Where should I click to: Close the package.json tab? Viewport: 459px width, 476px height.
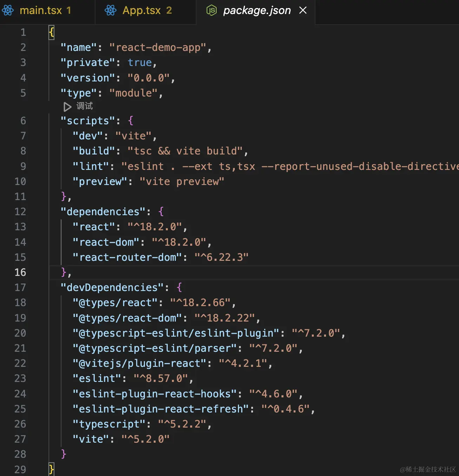tap(303, 10)
